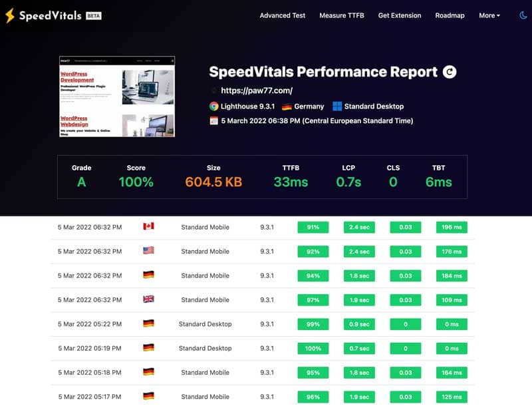Click the 164 ms TBT badge

click(452, 373)
